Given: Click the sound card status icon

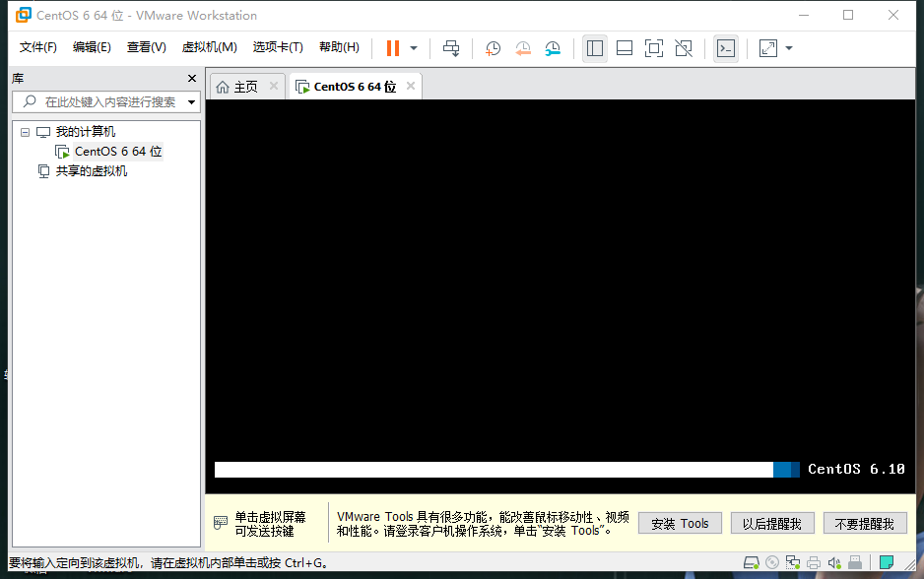Looking at the screenshot, I should tap(834, 562).
